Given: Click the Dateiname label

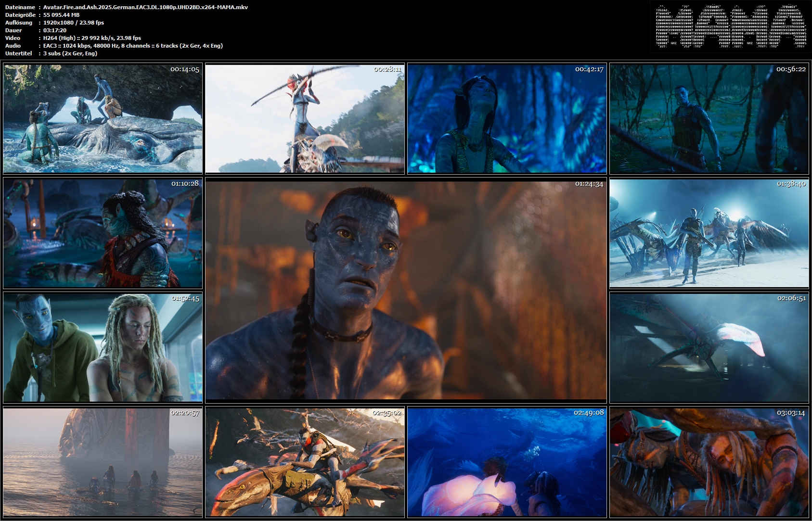Looking at the screenshot, I should pos(20,7).
